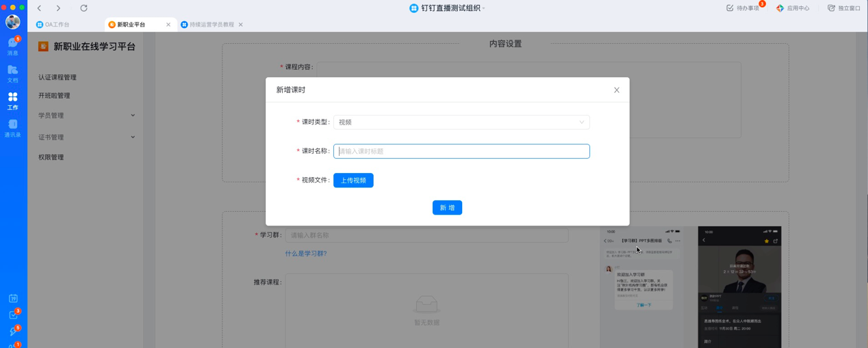Click 待办事项 to-do button

point(742,8)
